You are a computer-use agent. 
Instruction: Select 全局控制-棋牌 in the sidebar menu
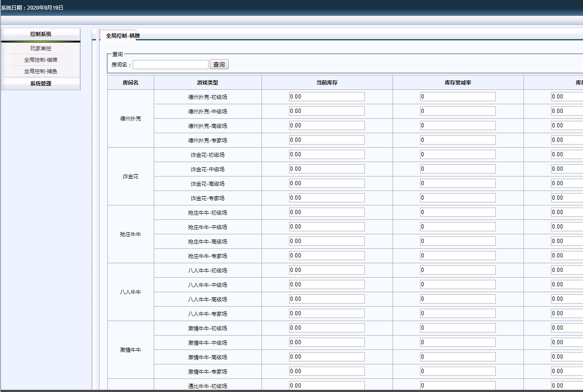tap(41, 60)
